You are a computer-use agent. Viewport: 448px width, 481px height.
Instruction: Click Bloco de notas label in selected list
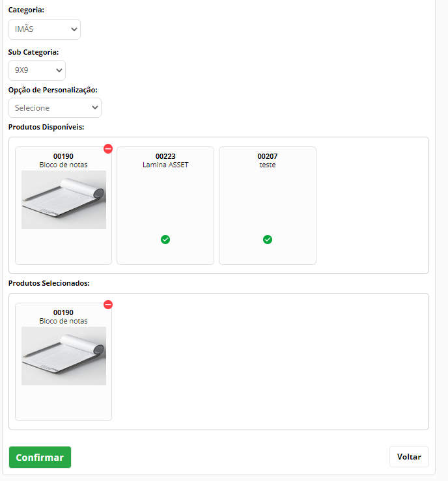pyautogui.click(x=63, y=321)
